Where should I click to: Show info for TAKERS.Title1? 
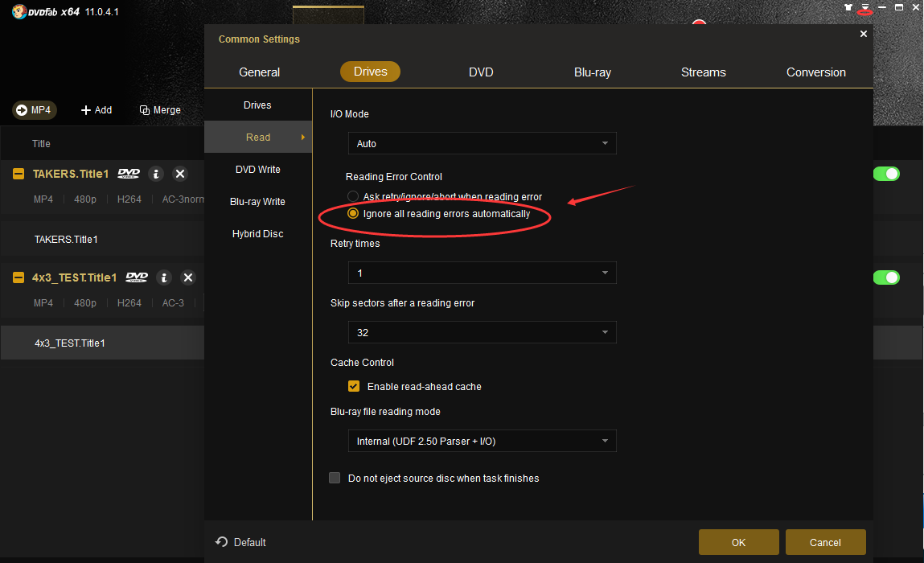156,174
